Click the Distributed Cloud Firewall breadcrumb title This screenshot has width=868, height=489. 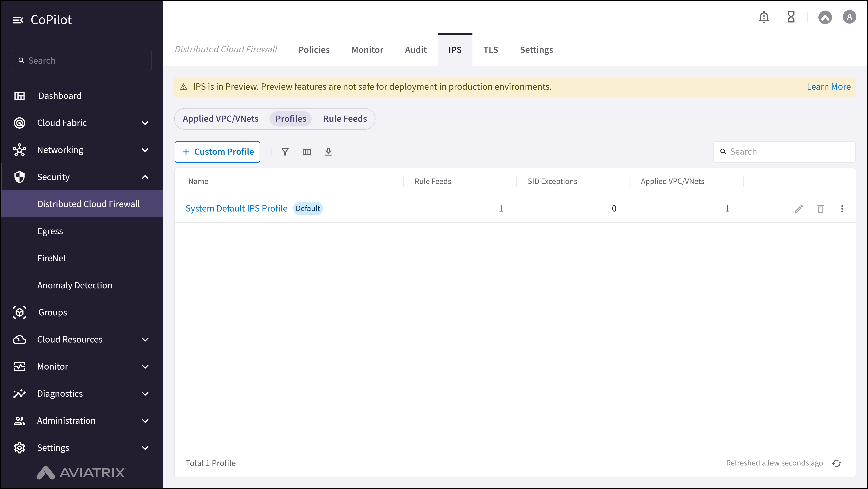pyautogui.click(x=226, y=50)
